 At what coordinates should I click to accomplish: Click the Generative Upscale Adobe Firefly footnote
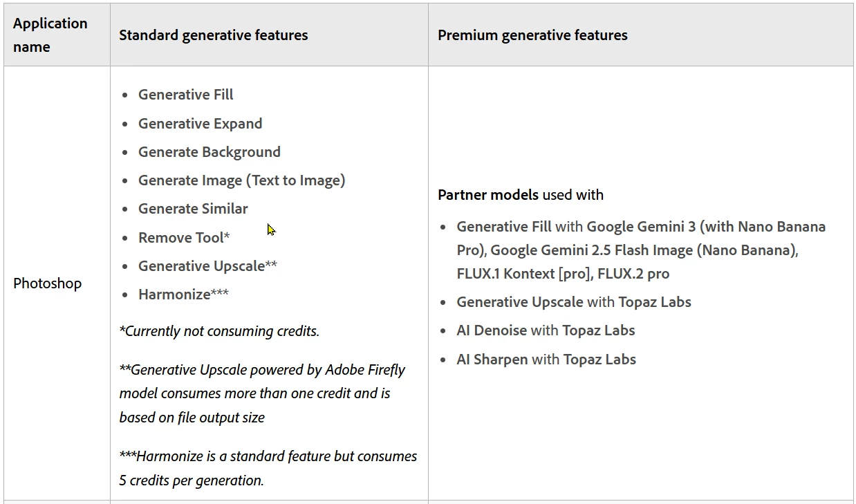click(262, 393)
